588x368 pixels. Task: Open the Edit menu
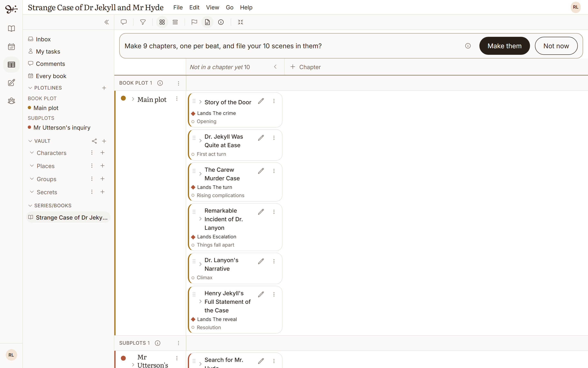click(194, 8)
